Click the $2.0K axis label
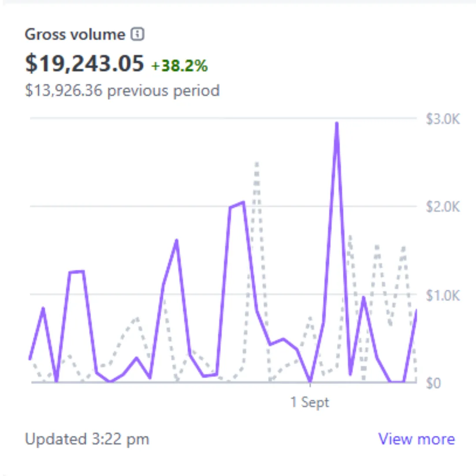 [443, 207]
